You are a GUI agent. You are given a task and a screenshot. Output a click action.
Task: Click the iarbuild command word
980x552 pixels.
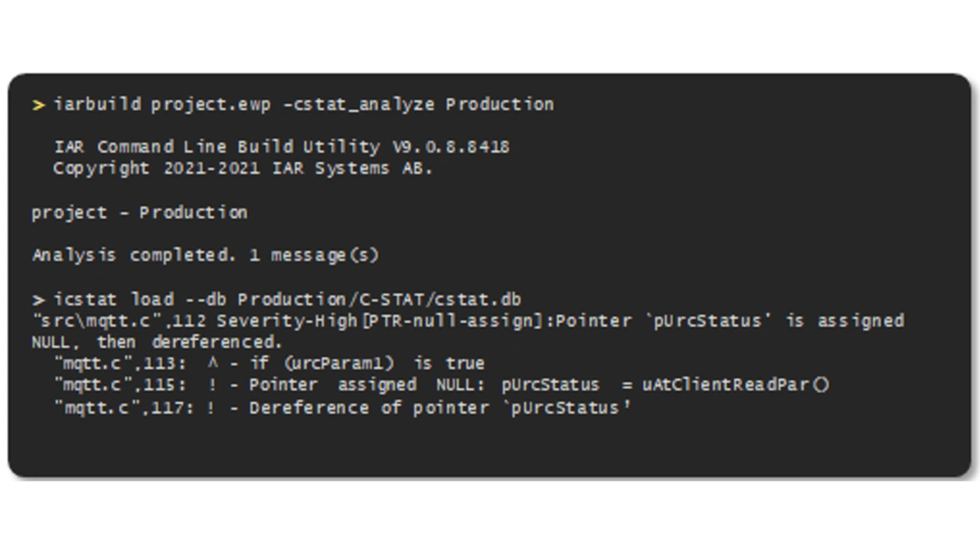click(x=97, y=104)
